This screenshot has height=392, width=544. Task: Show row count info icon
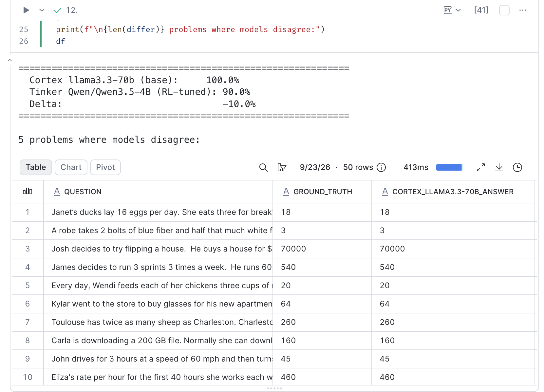click(381, 167)
